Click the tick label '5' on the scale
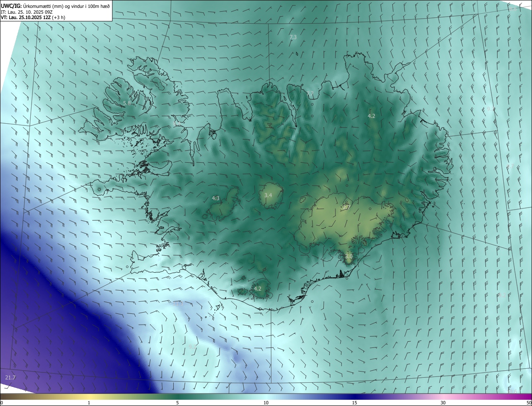Screen dimensions: 532x406 click(x=177, y=403)
